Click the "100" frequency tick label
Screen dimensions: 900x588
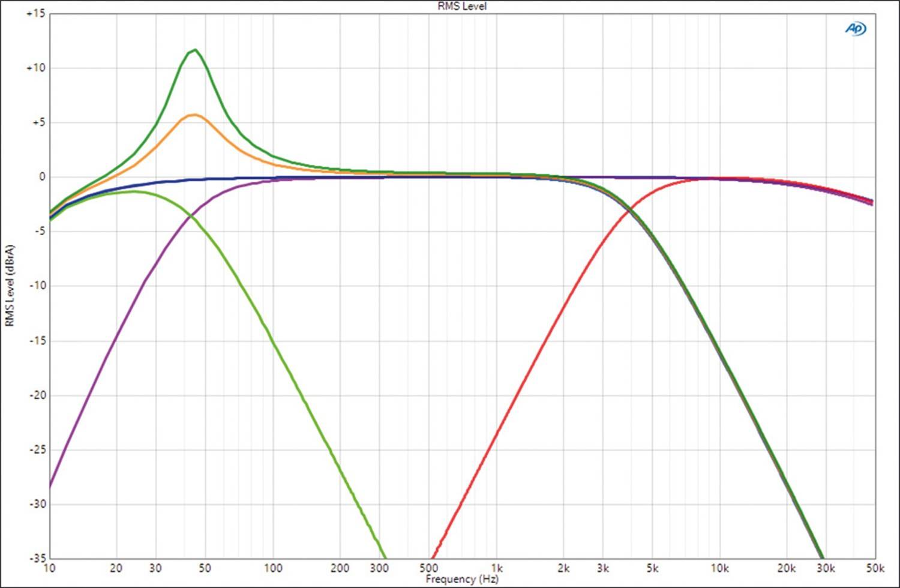coord(273,568)
